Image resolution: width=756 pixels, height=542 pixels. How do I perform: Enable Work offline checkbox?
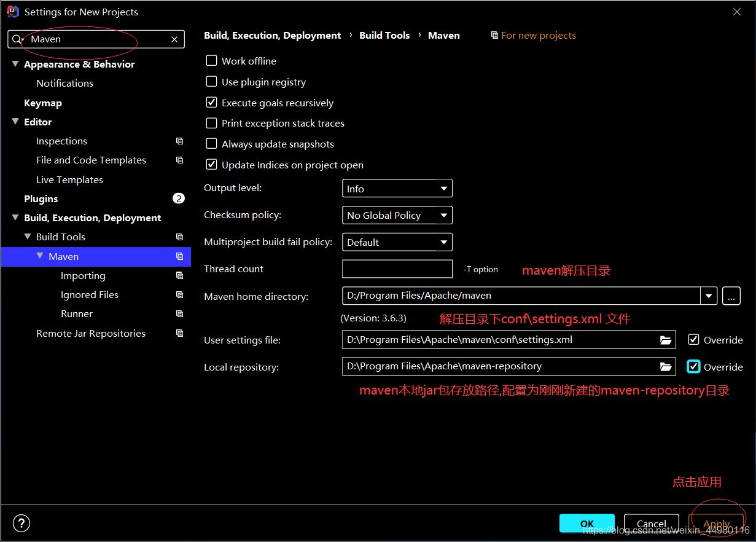[x=212, y=61]
